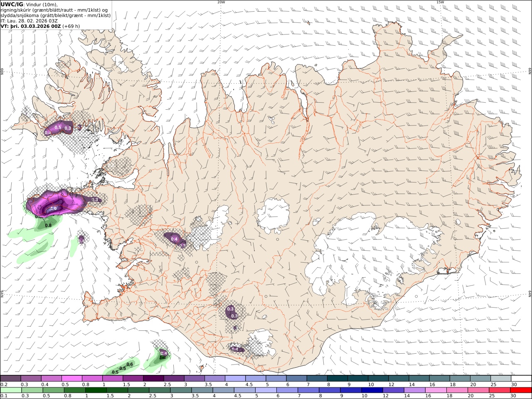Select the 6 swatch in upper legend row
The image size is (532, 399).
click(x=296, y=378)
